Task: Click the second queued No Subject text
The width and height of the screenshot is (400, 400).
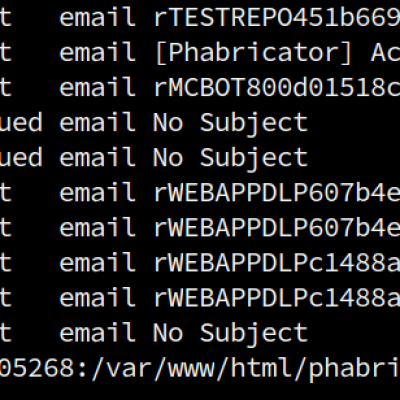Action: pyautogui.click(x=230, y=158)
